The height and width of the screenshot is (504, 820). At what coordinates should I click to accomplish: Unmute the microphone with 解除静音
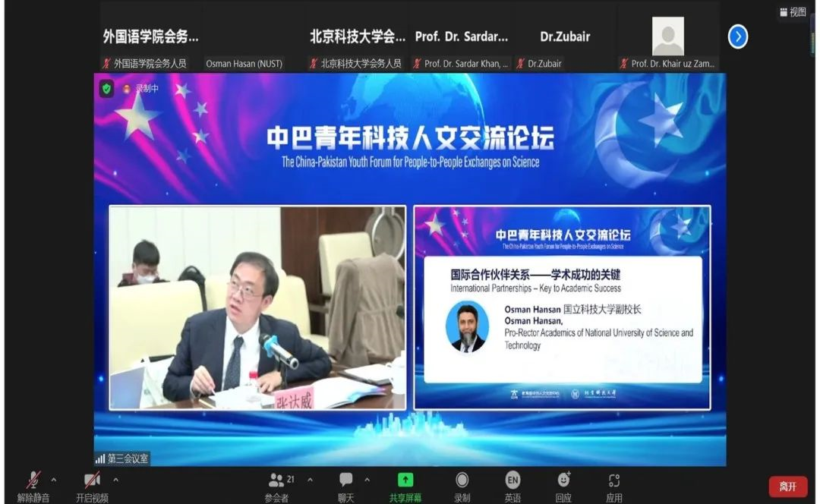pyautogui.click(x=33, y=481)
